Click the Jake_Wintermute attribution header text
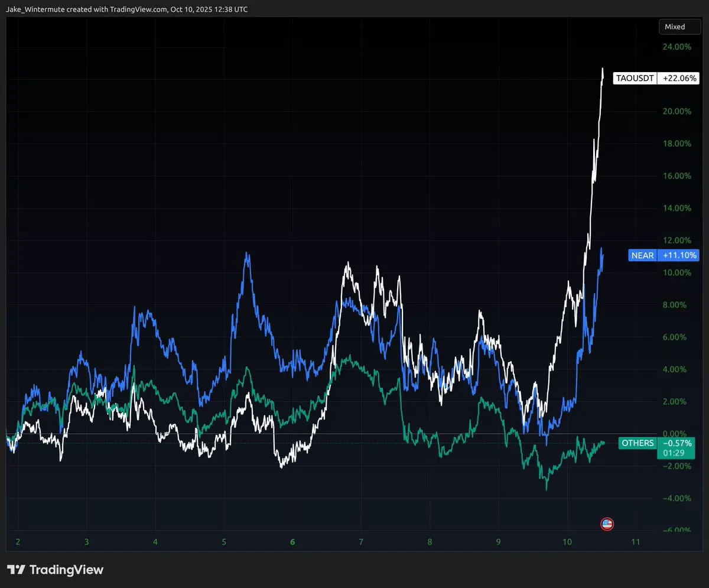 (128, 9)
